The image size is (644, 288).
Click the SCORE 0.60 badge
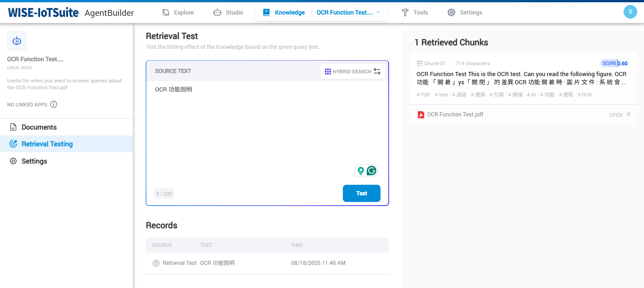615,63
